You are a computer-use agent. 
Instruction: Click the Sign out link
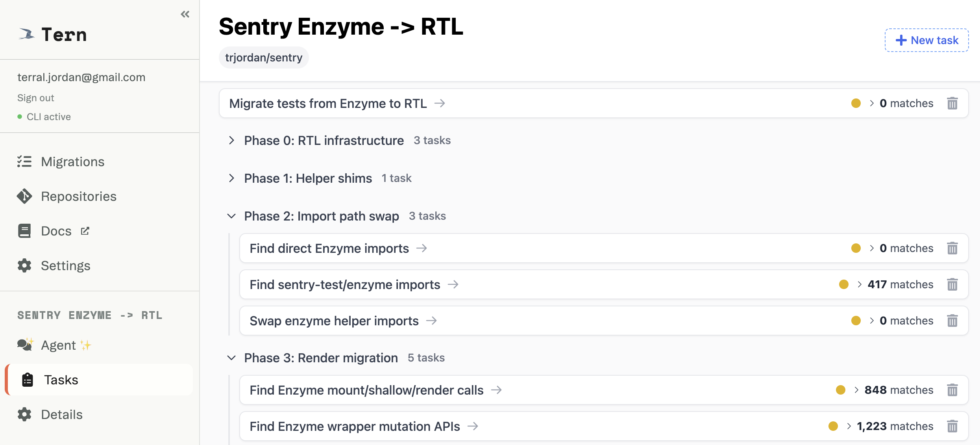tap(35, 97)
